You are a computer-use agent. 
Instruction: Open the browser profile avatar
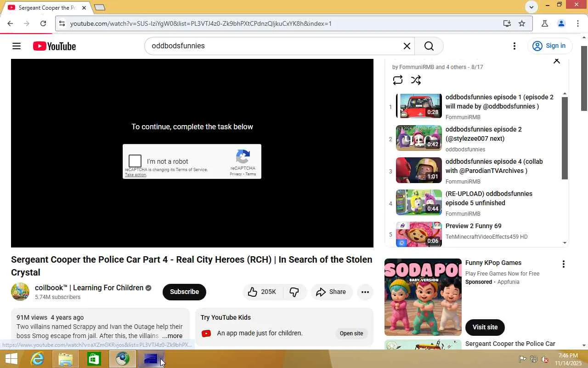561,23
